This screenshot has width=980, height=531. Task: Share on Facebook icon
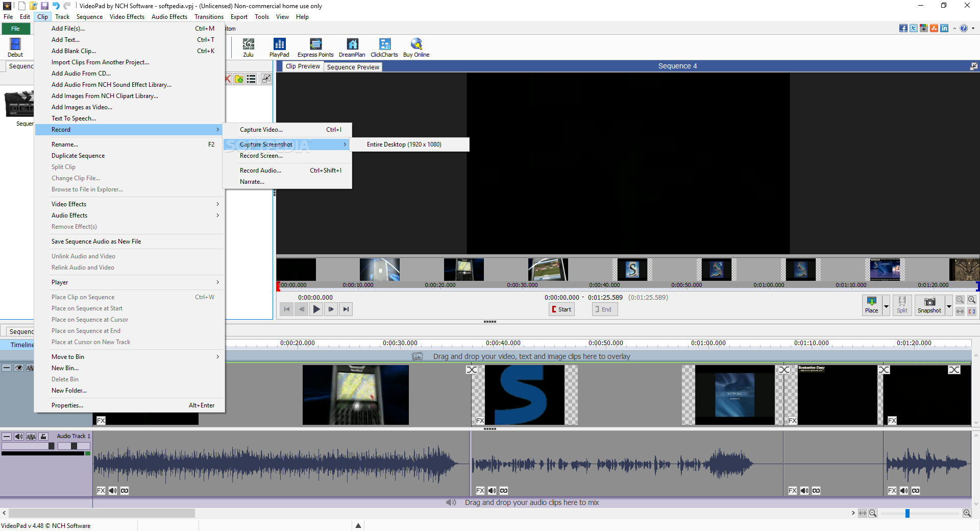[x=903, y=28]
